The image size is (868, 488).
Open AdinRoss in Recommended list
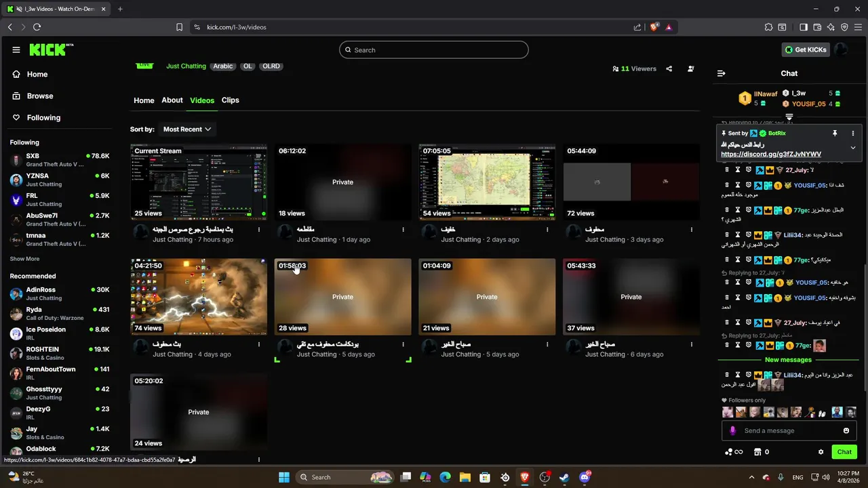coord(60,293)
